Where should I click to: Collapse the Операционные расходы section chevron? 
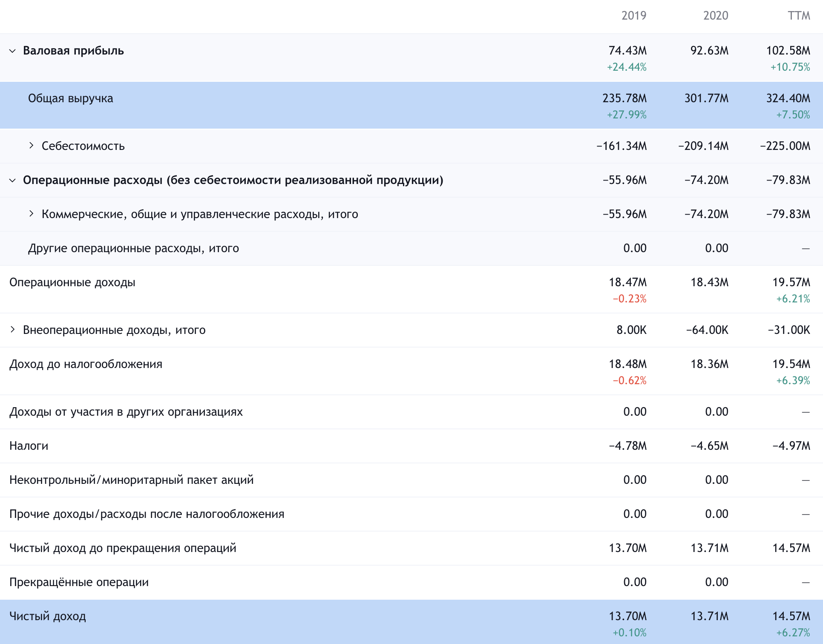tap(13, 181)
